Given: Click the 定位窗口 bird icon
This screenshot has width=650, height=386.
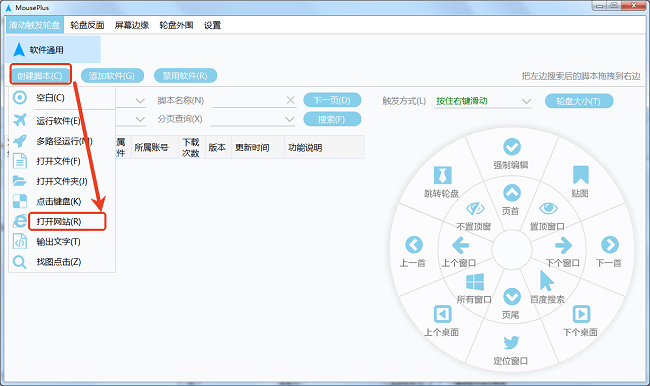Looking at the screenshot, I should click(x=511, y=342).
